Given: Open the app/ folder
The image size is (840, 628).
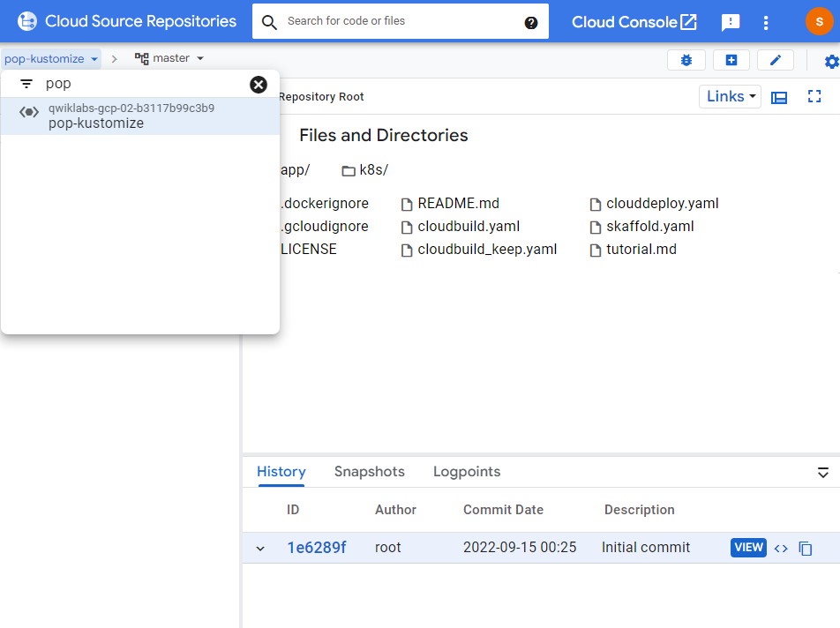Looking at the screenshot, I should click(295, 170).
